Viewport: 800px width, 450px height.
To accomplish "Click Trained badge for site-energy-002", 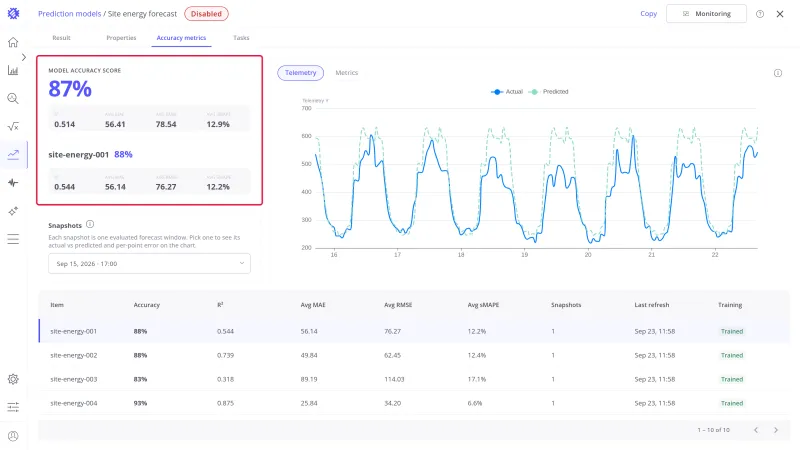I will [732, 355].
